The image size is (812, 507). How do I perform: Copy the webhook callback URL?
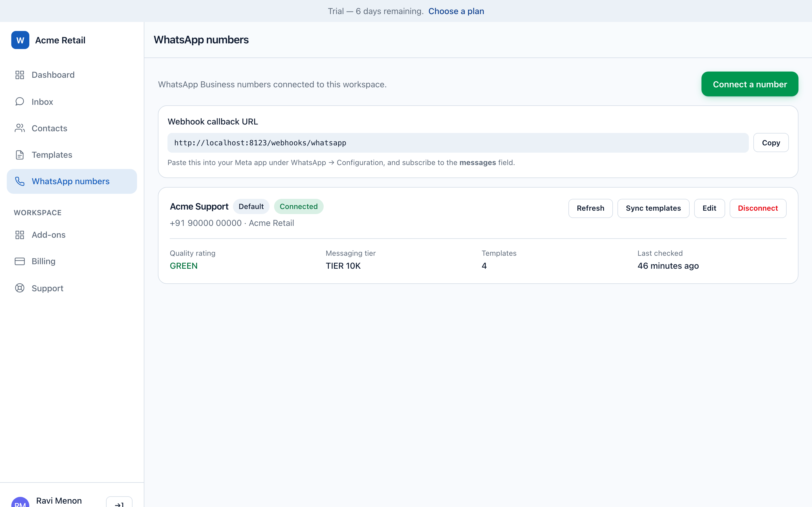[x=771, y=143]
